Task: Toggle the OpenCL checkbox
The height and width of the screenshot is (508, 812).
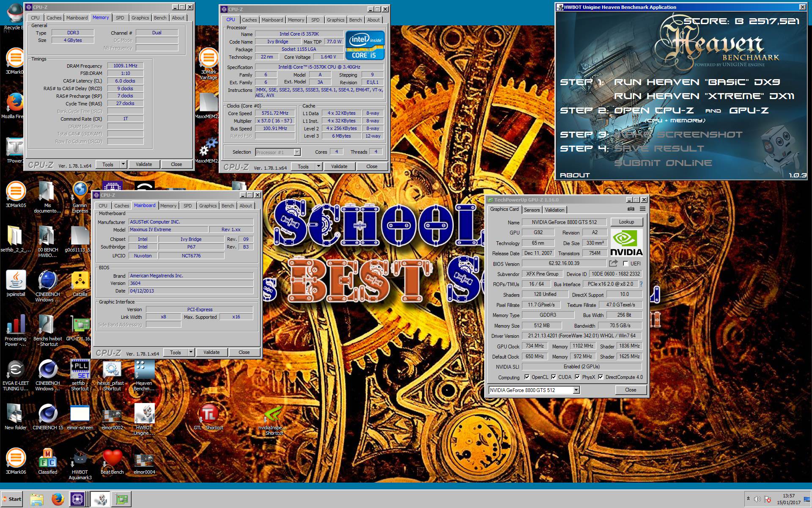Action: pos(527,377)
